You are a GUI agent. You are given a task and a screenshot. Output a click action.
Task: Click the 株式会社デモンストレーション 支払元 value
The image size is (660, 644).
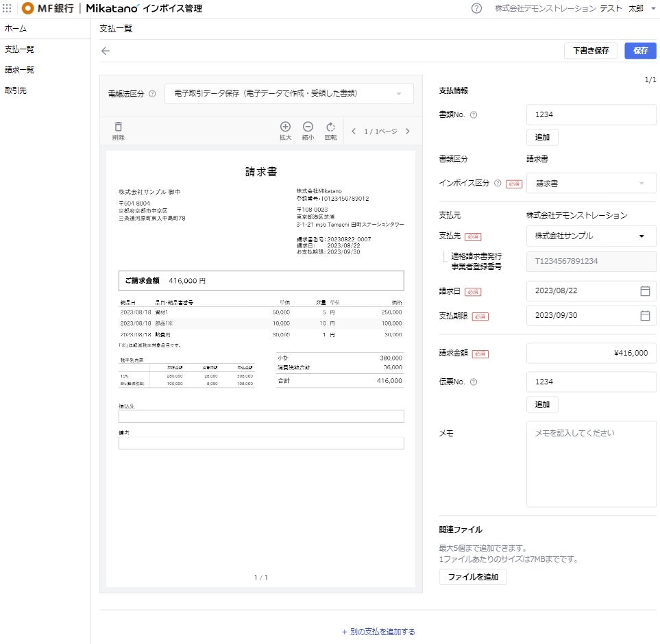tap(576, 215)
